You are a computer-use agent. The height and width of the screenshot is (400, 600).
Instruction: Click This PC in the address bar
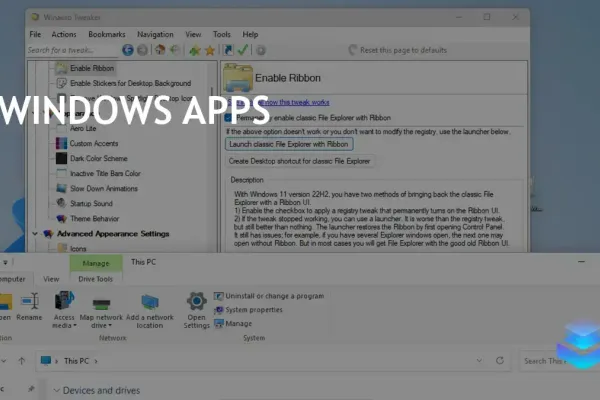(x=76, y=361)
